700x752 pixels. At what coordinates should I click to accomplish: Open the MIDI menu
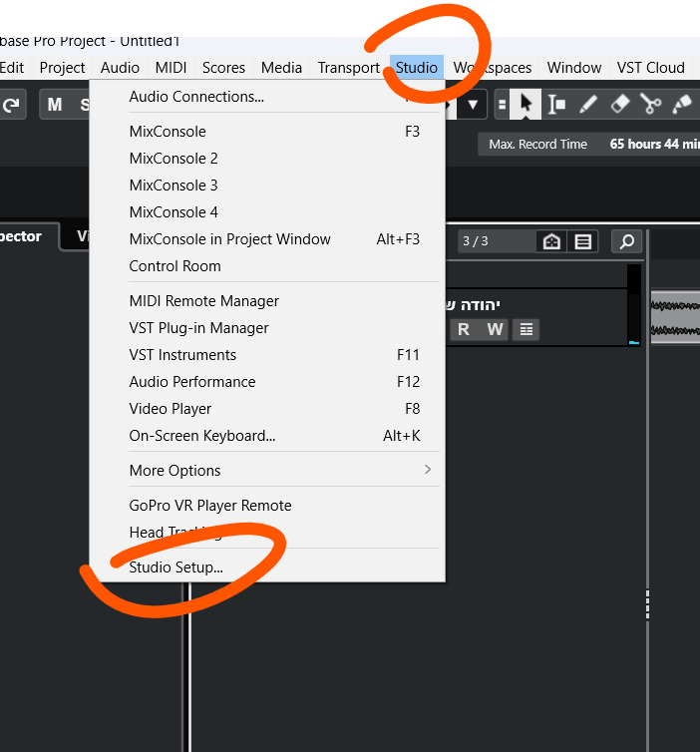coord(171,68)
